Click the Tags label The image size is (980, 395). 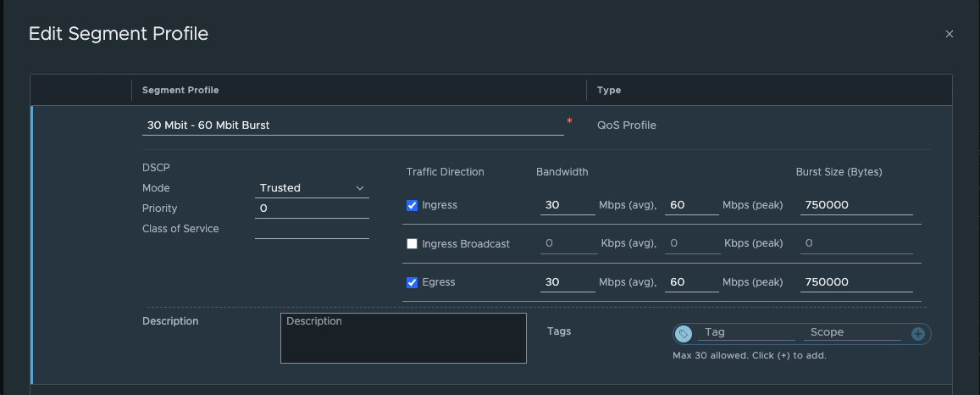559,331
